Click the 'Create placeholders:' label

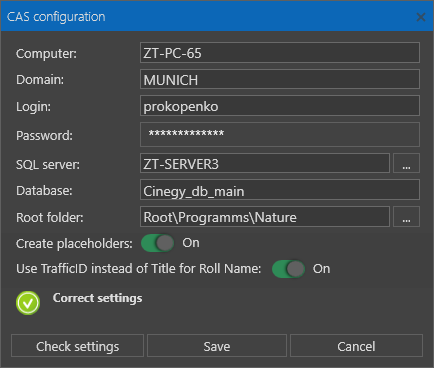click(x=74, y=244)
